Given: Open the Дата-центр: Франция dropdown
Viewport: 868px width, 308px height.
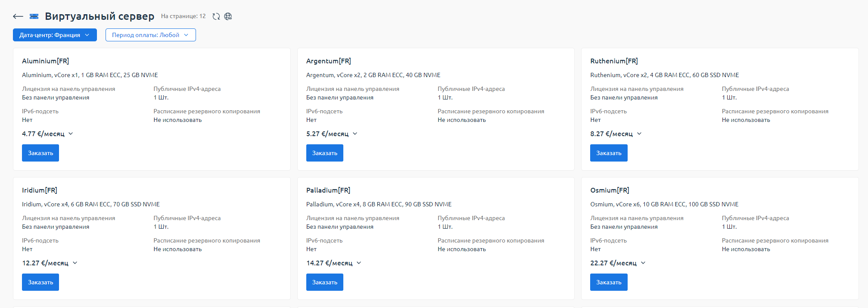Looking at the screenshot, I should [55, 35].
